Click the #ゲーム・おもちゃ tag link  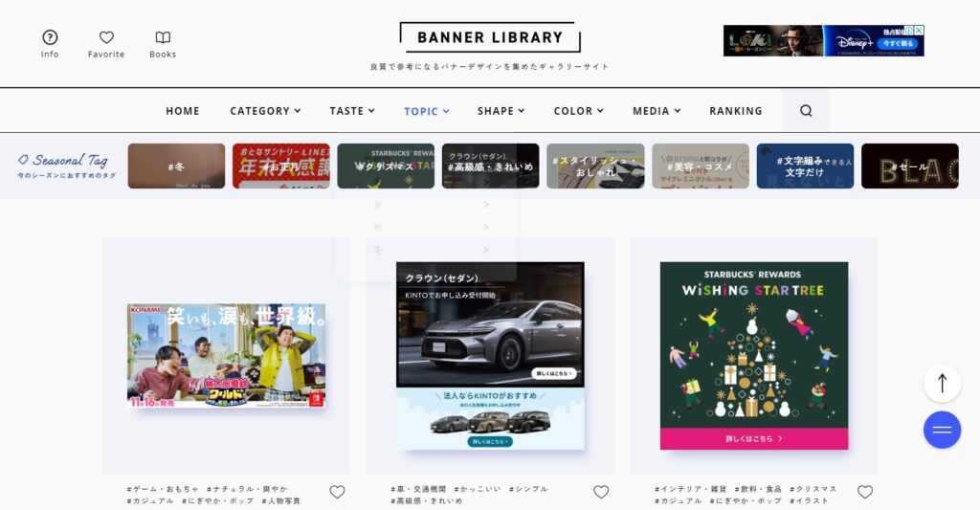point(163,489)
